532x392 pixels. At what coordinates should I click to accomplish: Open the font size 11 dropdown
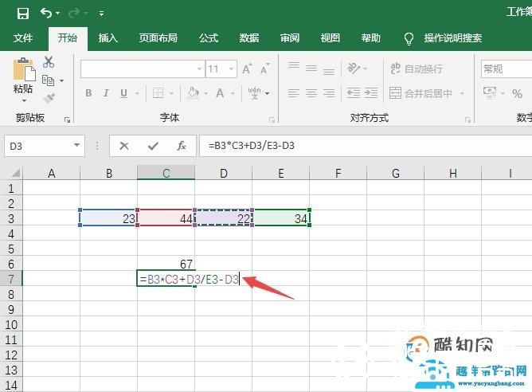click(x=232, y=69)
